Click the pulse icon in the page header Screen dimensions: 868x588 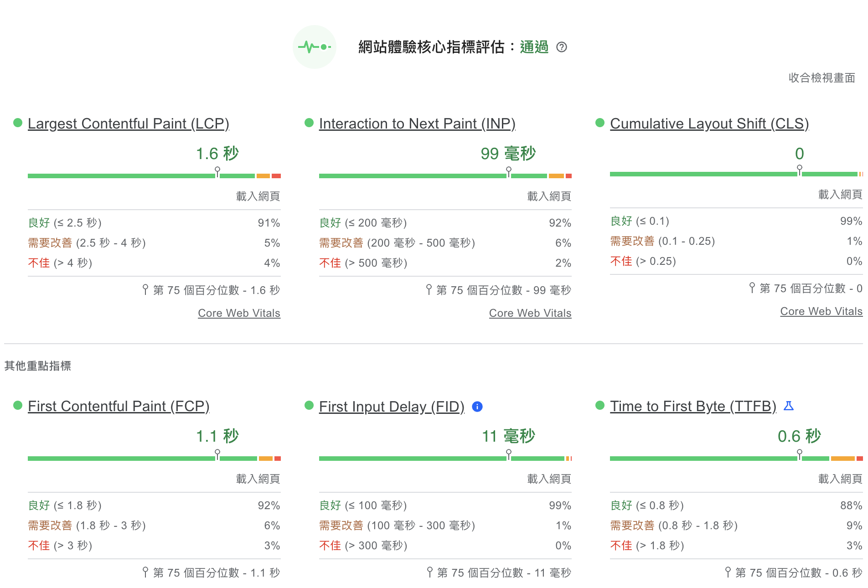click(315, 47)
